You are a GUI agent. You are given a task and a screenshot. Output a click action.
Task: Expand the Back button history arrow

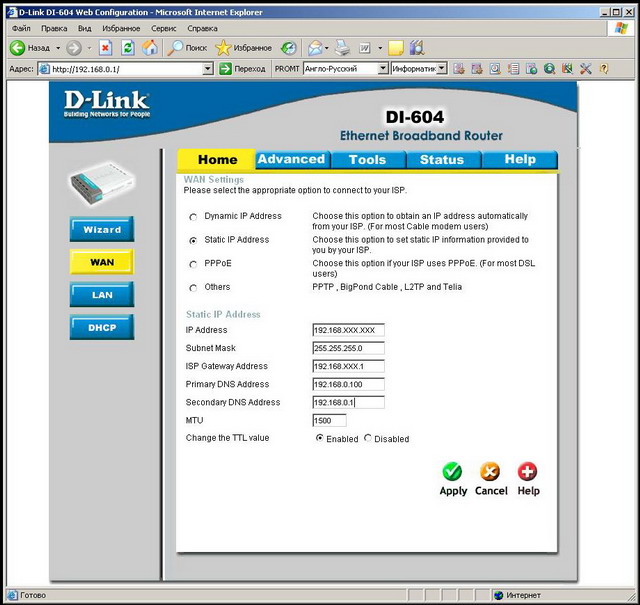[x=58, y=48]
